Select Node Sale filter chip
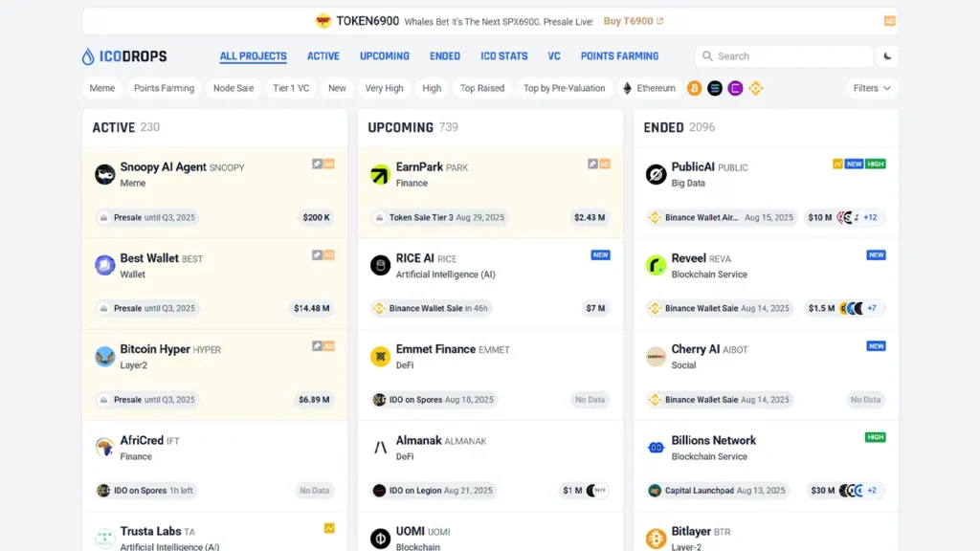This screenshot has height=551, width=980. pyautogui.click(x=234, y=88)
